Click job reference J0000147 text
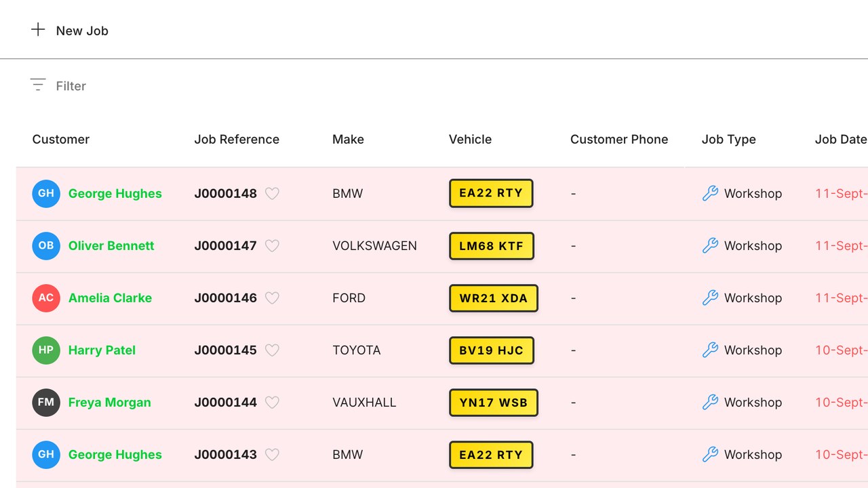 pos(226,245)
